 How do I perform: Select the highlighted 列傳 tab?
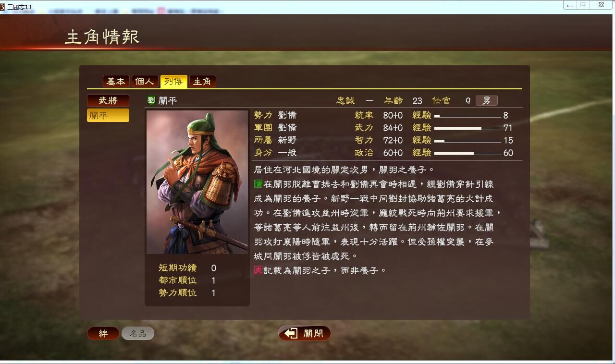(173, 81)
